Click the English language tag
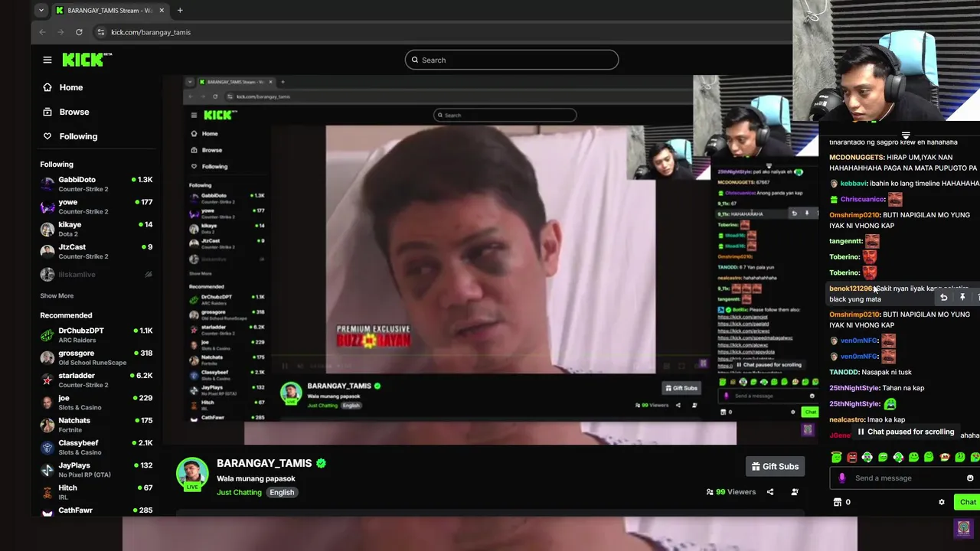 point(282,492)
